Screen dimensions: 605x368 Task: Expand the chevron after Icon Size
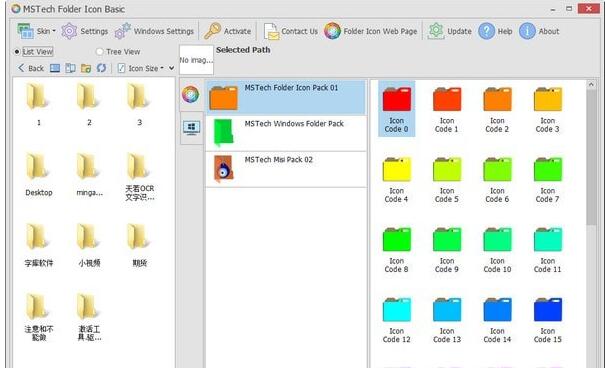point(171,68)
